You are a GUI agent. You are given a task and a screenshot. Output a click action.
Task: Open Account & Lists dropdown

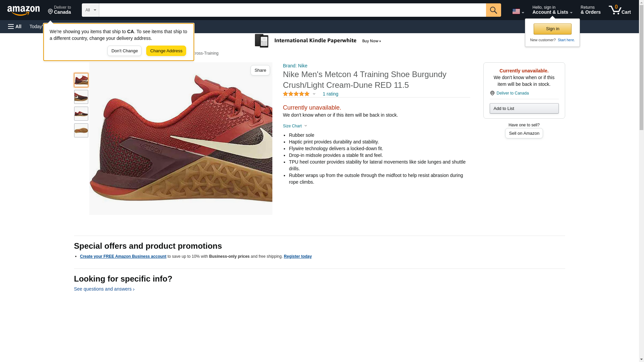tap(552, 10)
